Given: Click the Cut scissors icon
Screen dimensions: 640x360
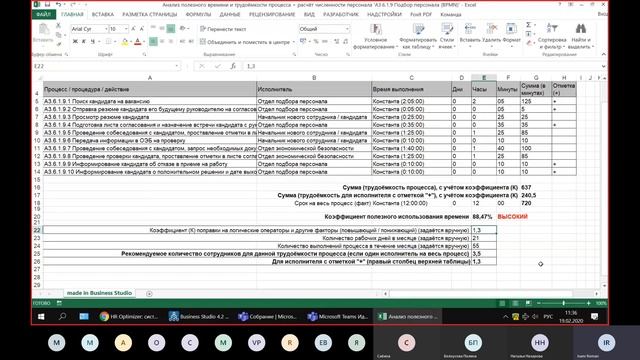Looking at the screenshot, I should click(59, 26).
